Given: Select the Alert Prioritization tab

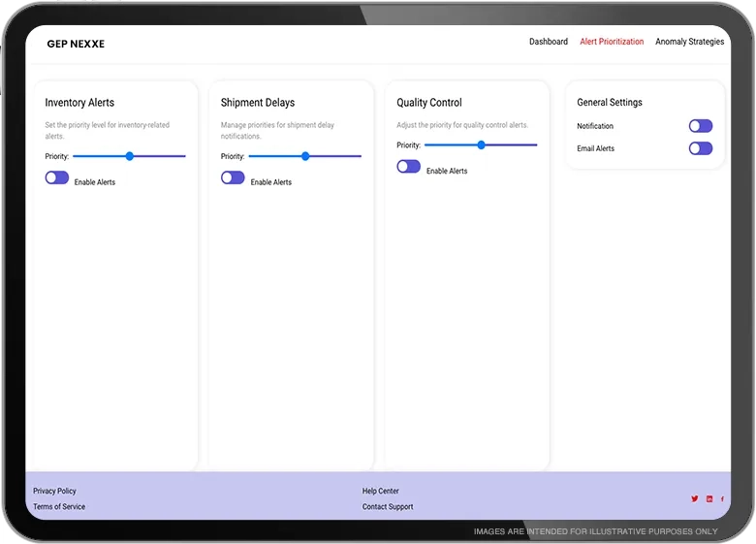Looking at the screenshot, I should (612, 42).
